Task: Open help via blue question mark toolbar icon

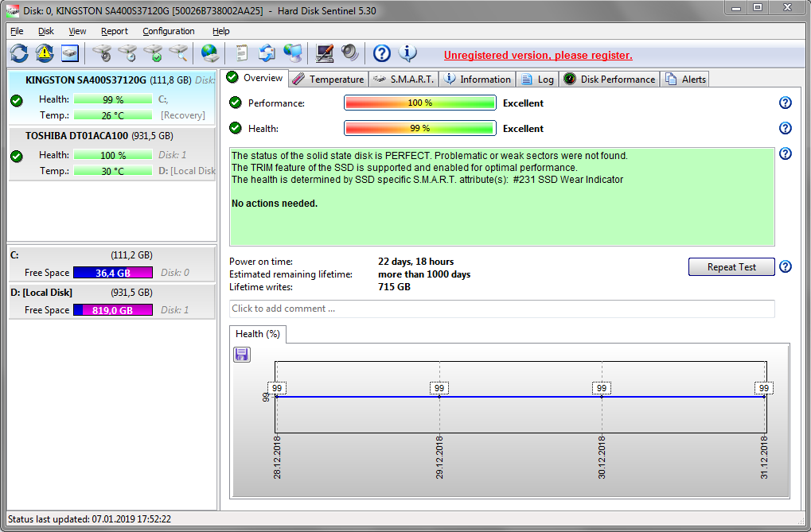Action: 382,53
